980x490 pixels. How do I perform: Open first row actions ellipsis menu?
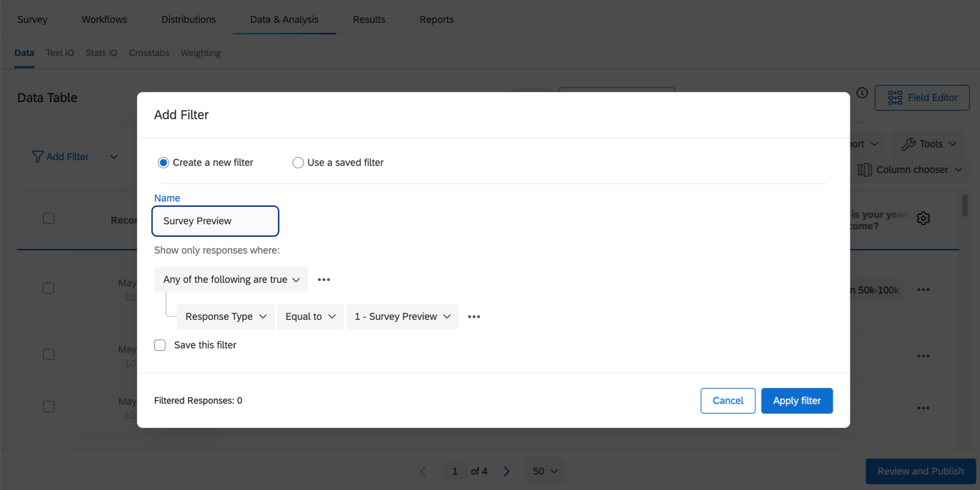click(923, 290)
